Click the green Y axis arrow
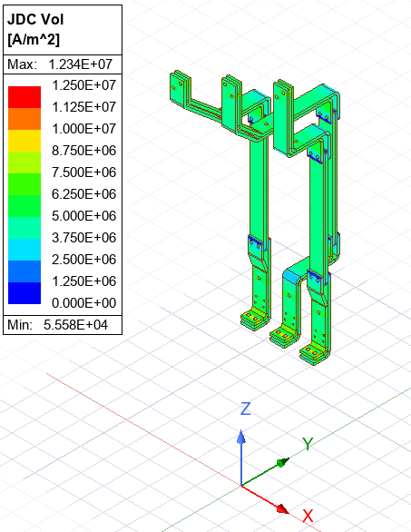 [283, 462]
